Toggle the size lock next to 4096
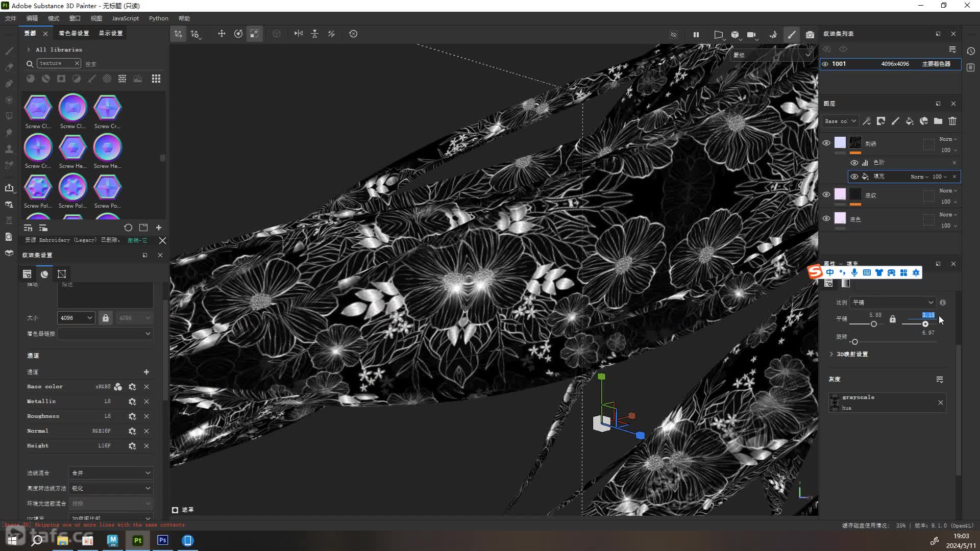The image size is (980, 551). pos(106,318)
